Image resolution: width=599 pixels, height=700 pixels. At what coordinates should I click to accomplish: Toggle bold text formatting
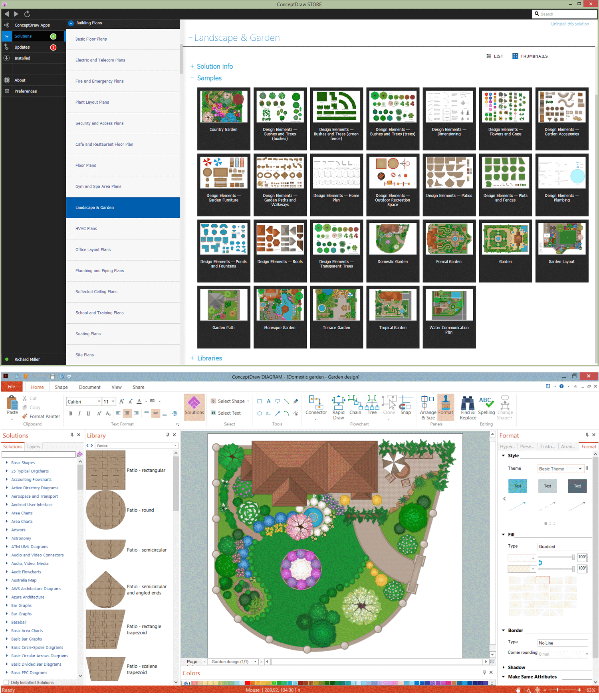(x=71, y=413)
